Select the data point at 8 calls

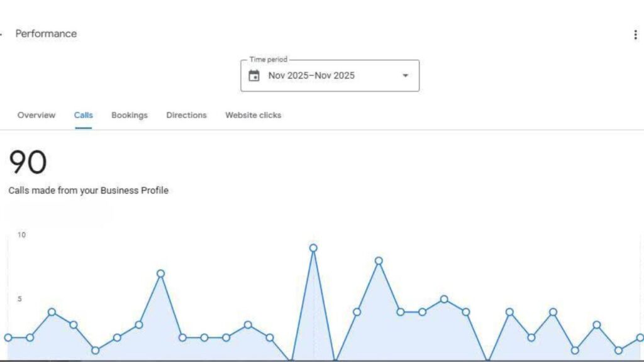pos(379,261)
